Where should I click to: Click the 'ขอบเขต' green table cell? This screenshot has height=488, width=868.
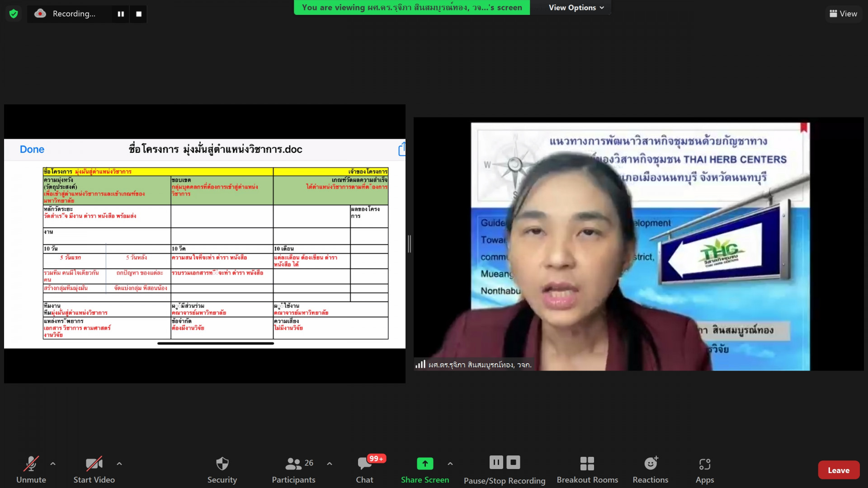(x=222, y=190)
